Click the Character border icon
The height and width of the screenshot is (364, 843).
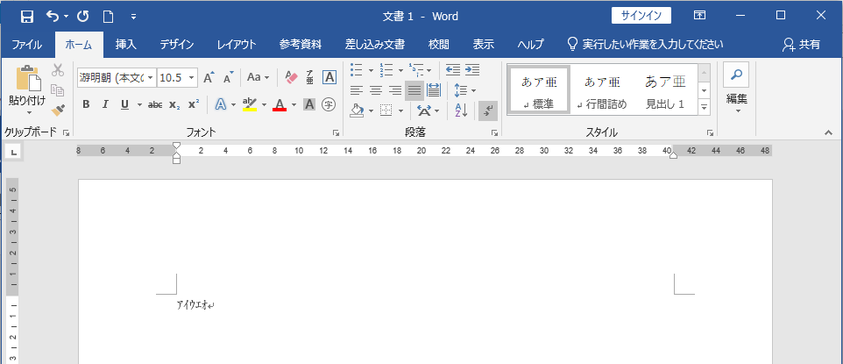click(x=329, y=77)
